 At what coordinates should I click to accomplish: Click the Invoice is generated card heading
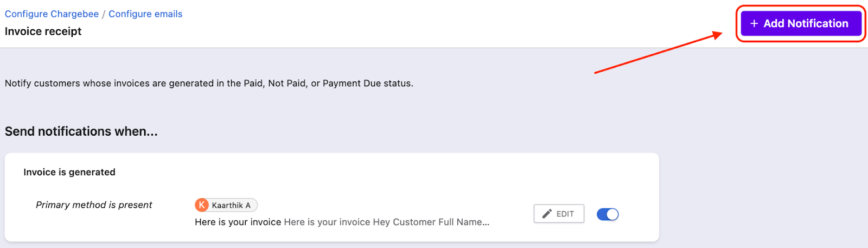tap(69, 172)
